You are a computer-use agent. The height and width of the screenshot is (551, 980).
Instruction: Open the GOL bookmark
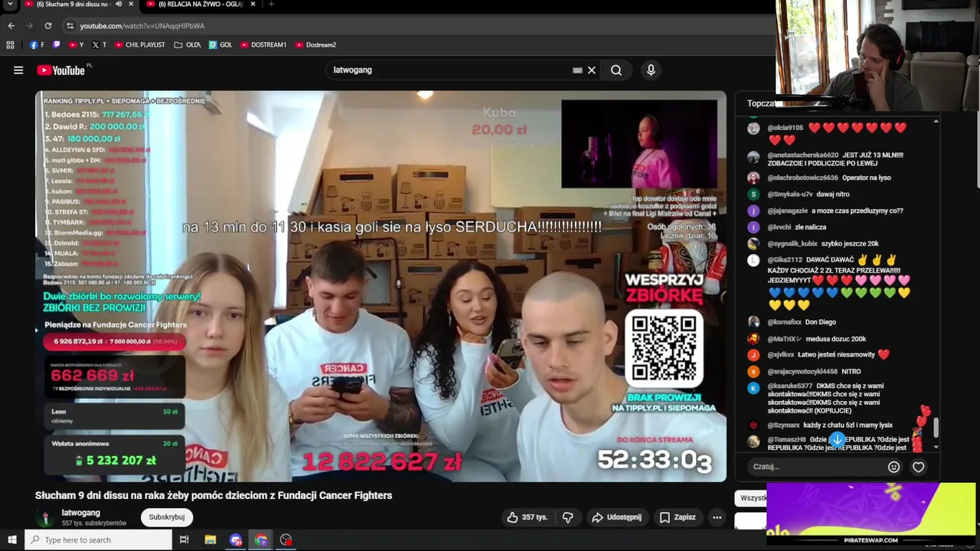[220, 45]
